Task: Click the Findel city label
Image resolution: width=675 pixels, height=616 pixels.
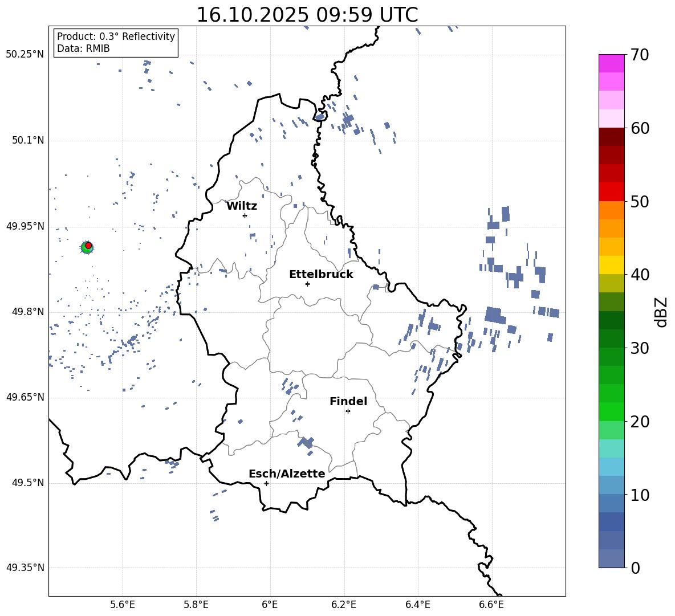Action: click(x=348, y=401)
